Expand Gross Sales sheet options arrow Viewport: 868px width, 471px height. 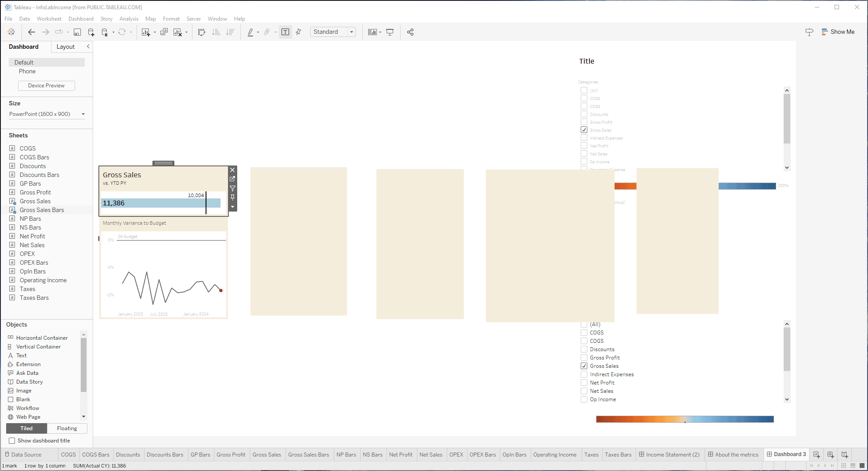point(233,207)
